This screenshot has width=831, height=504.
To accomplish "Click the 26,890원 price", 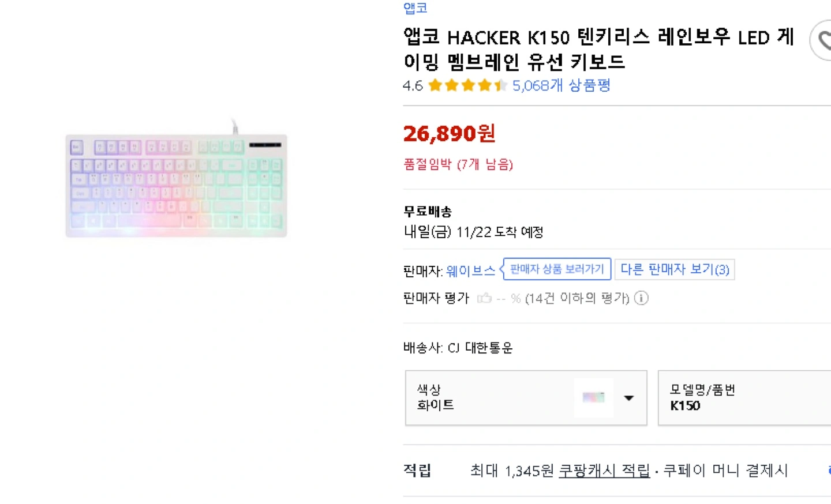I will coord(449,134).
